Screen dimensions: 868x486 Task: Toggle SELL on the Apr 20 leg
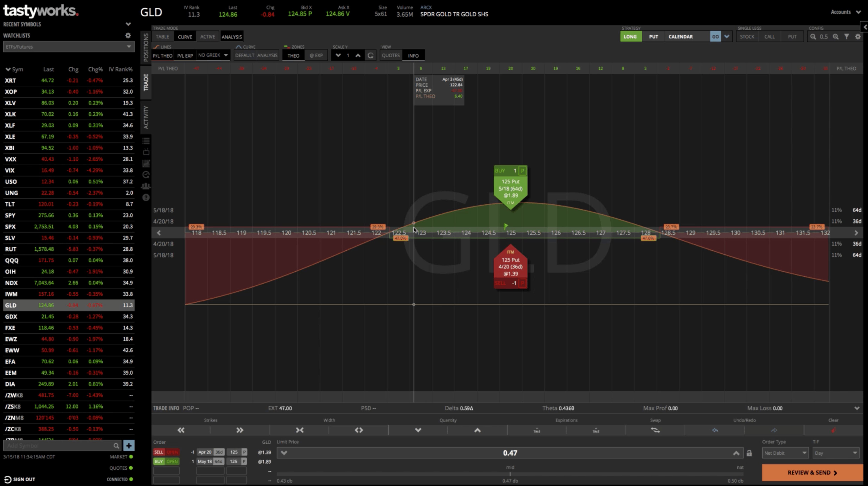point(159,452)
